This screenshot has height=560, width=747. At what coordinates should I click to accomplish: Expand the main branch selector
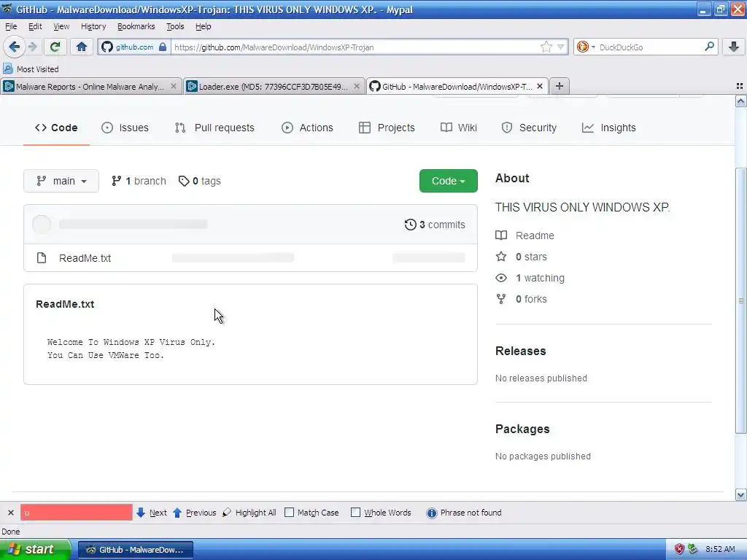pyautogui.click(x=61, y=181)
